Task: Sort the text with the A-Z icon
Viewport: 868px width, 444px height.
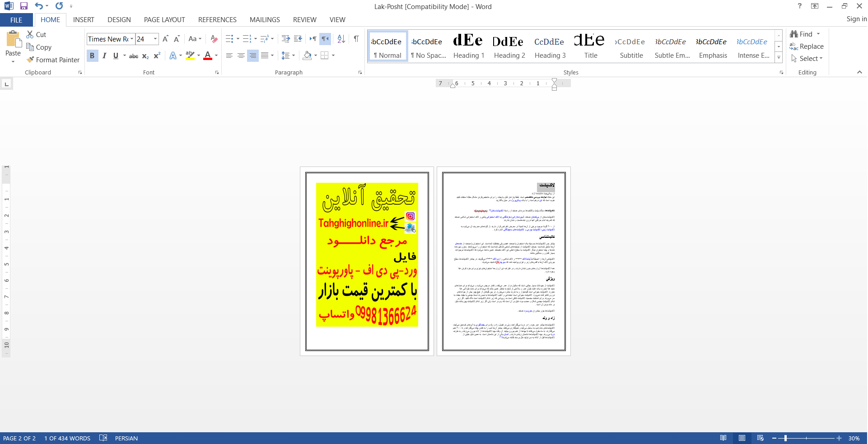Action: pos(341,39)
